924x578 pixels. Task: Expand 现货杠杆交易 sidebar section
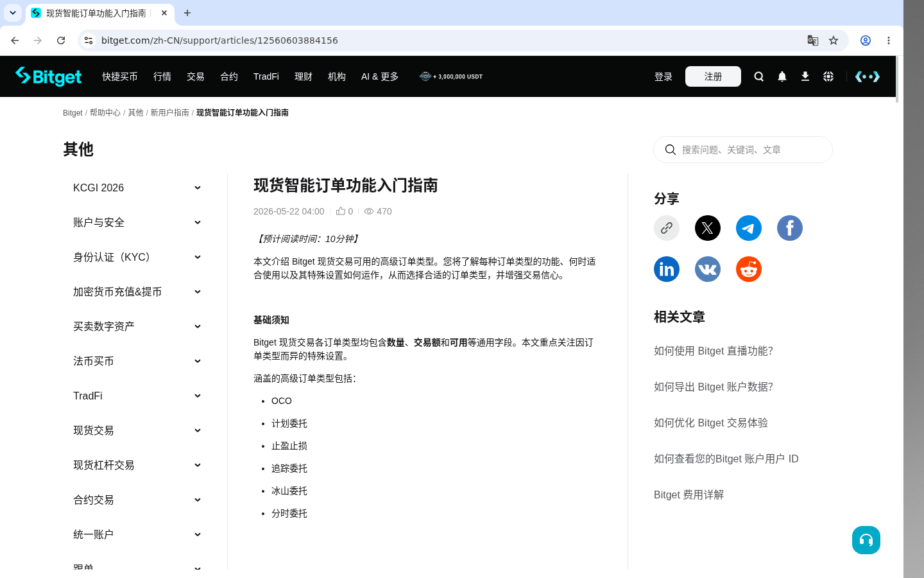pos(137,465)
